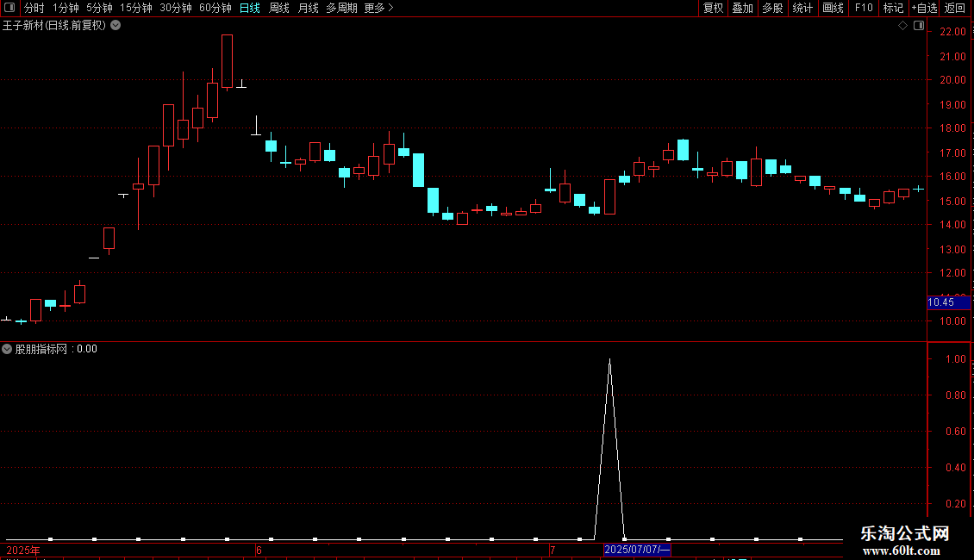The image size is (974, 560).
Task: Open the 复权 adjustment option
Action: (x=713, y=8)
